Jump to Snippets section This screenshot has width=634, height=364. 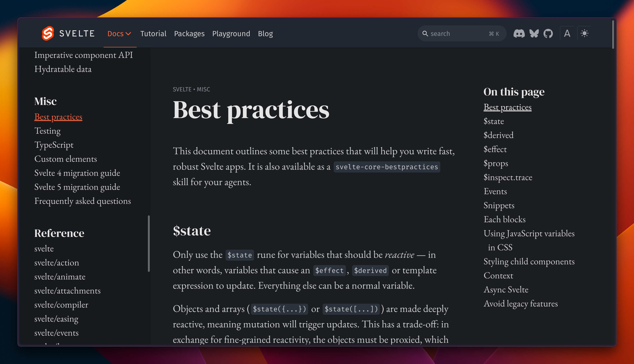(x=499, y=205)
